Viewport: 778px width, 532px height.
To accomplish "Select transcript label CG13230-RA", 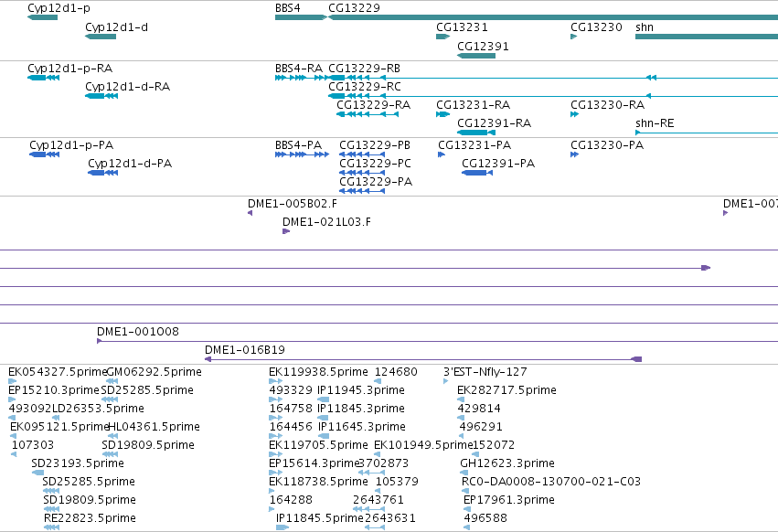I will tap(607, 105).
